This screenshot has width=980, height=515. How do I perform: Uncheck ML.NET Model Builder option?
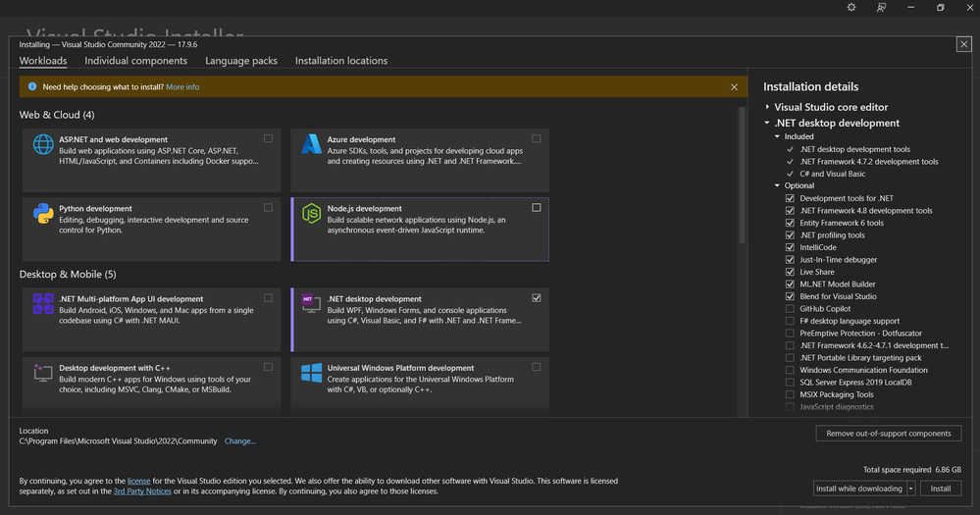(790, 283)
